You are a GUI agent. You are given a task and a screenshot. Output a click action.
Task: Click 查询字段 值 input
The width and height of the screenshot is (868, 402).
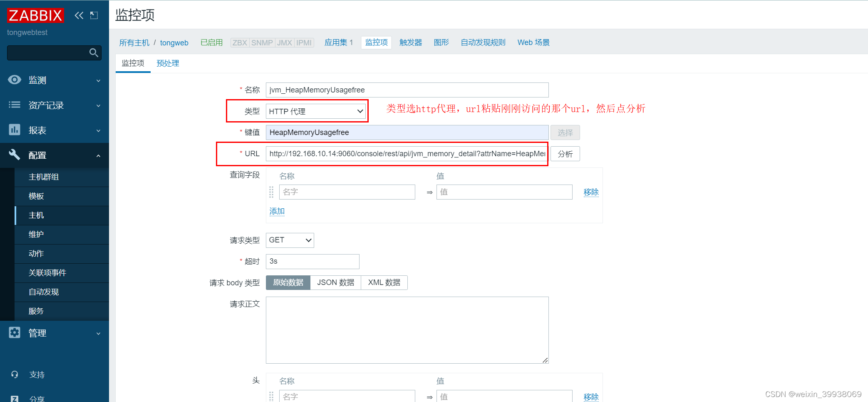tap(504, 192)
